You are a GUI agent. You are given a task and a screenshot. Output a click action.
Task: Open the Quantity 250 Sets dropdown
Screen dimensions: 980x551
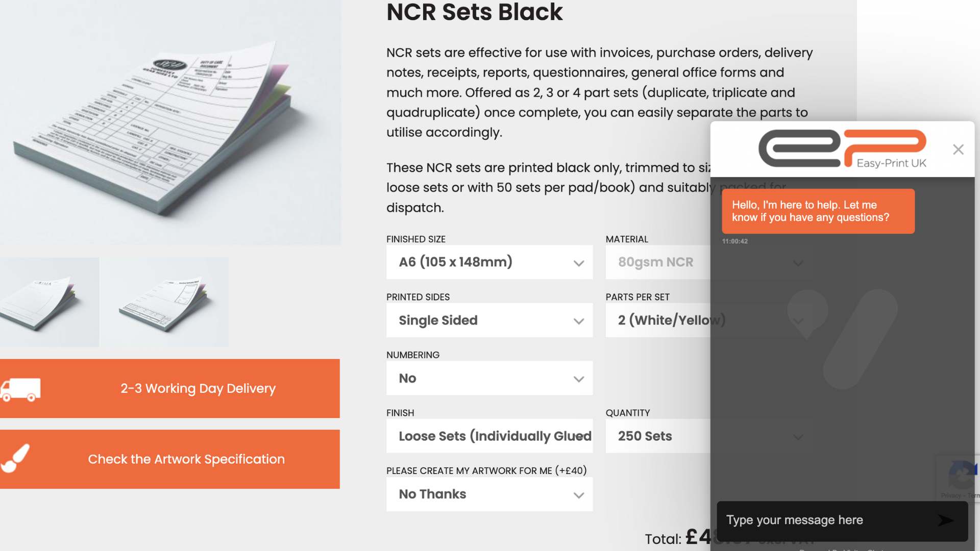point(657,436)
